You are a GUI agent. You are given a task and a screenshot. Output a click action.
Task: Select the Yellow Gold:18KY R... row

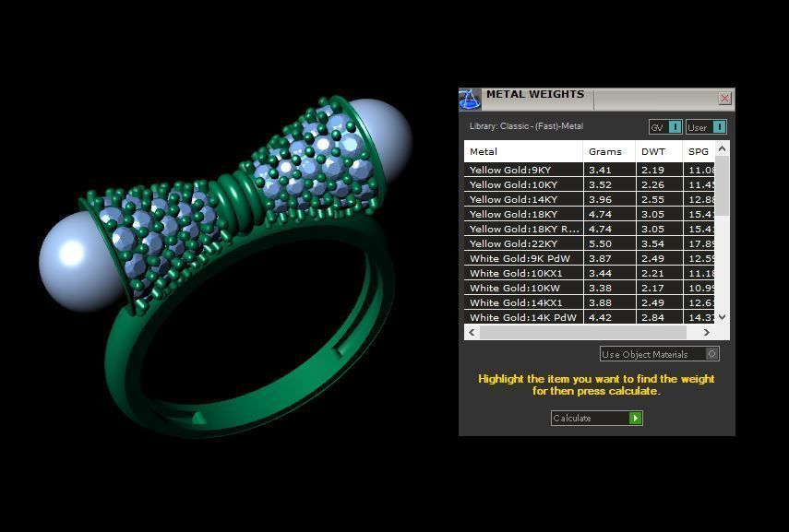tap(590, 229)
